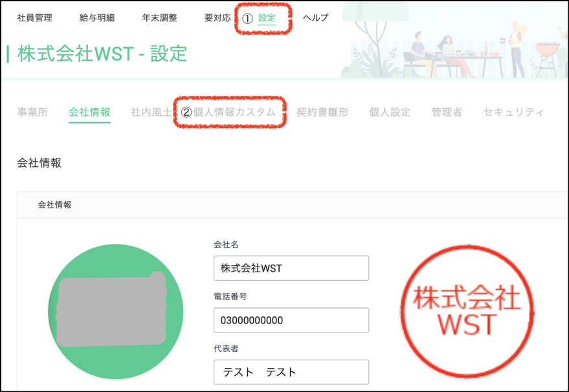Focus the 代表者 input field
The height and width of the screenshot is (392, 569).
click(291, 372)
